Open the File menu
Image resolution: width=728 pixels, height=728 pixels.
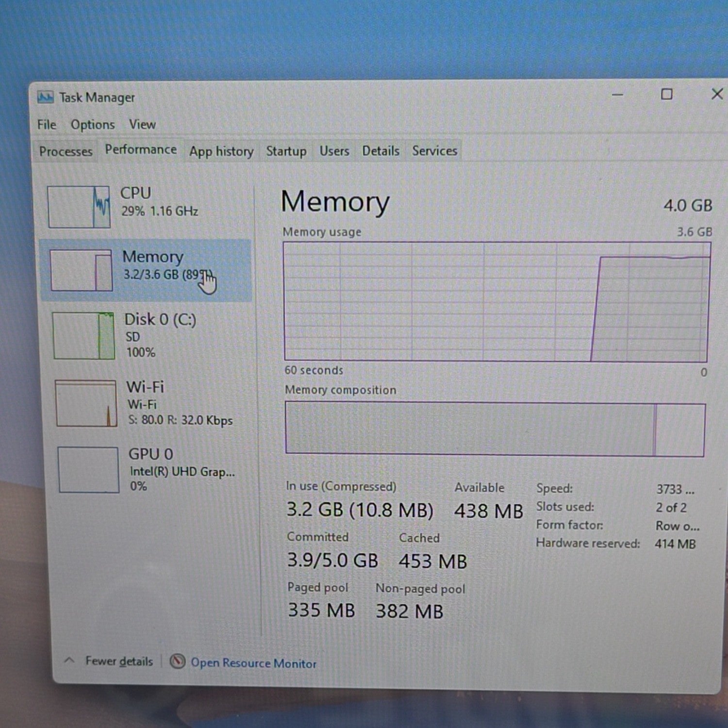[x=47, y=125]
